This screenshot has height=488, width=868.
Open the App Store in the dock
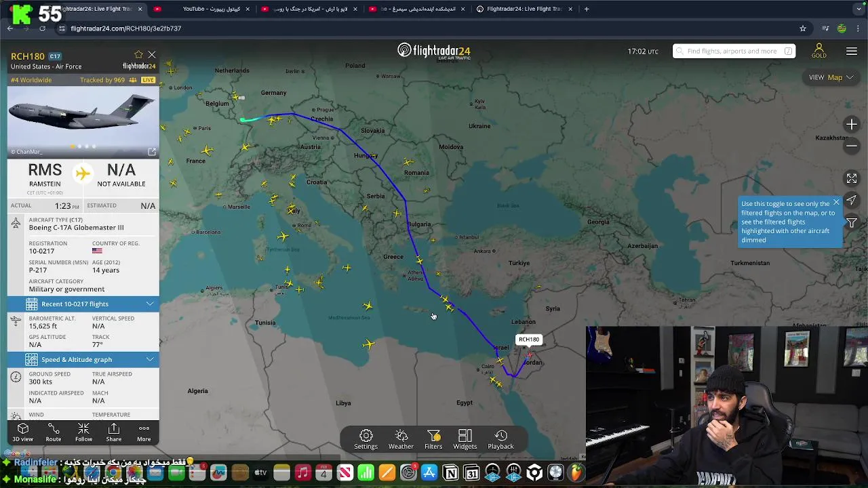coord(429,473)
